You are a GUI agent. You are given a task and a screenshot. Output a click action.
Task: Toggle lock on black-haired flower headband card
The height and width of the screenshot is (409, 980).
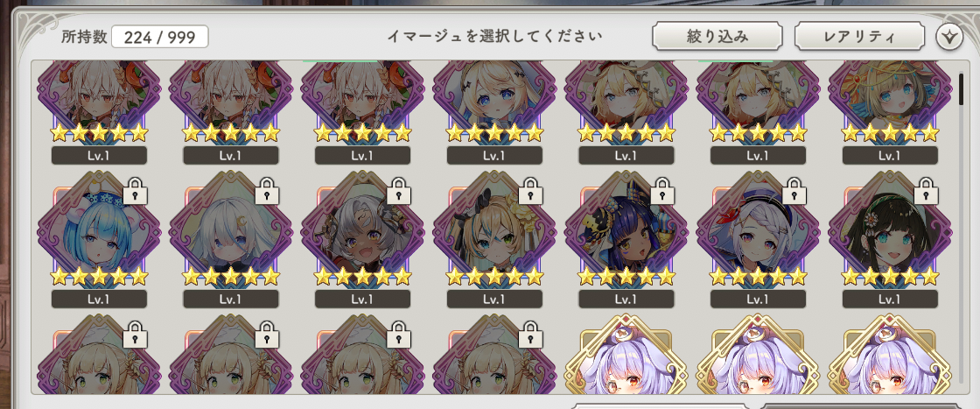(927, 191)
